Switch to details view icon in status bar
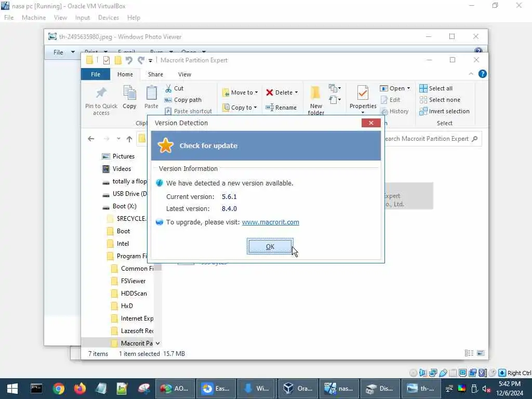Viewport: 532px width, 399px height. [x=469, y=353]
